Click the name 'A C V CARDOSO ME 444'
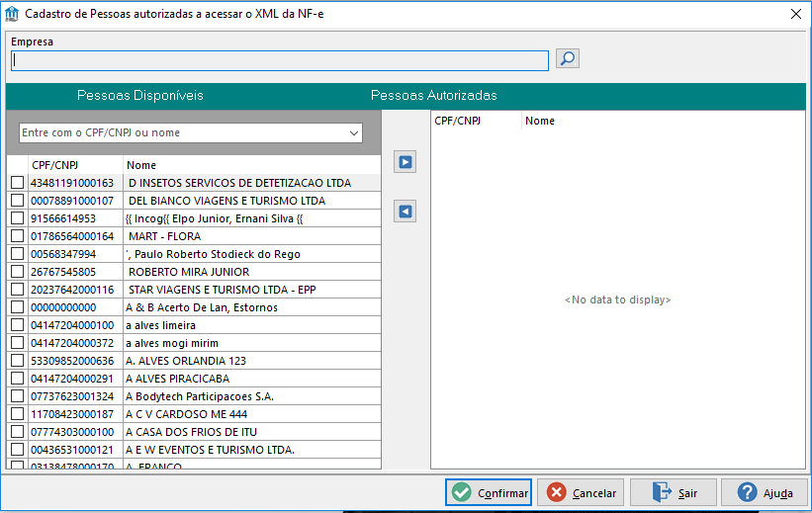 coord(186,414)
